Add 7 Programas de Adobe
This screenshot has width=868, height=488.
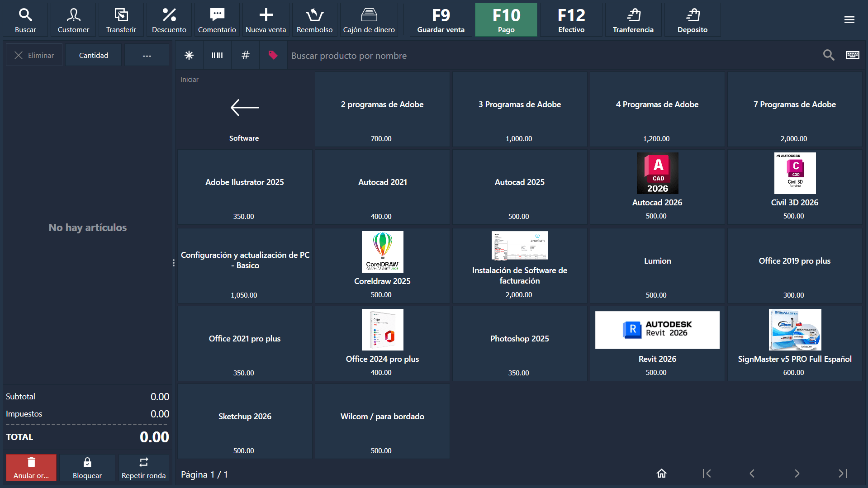point(795,109)
